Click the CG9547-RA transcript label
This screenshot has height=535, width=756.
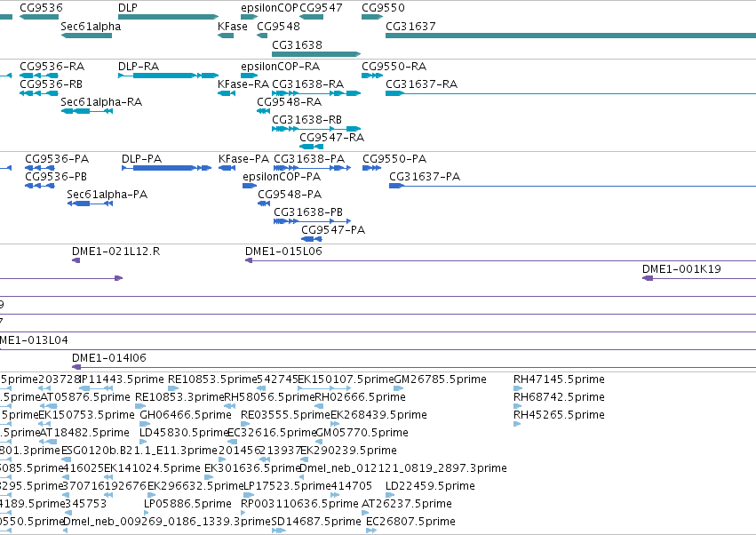pyautogui.click(x=331, y=138)
